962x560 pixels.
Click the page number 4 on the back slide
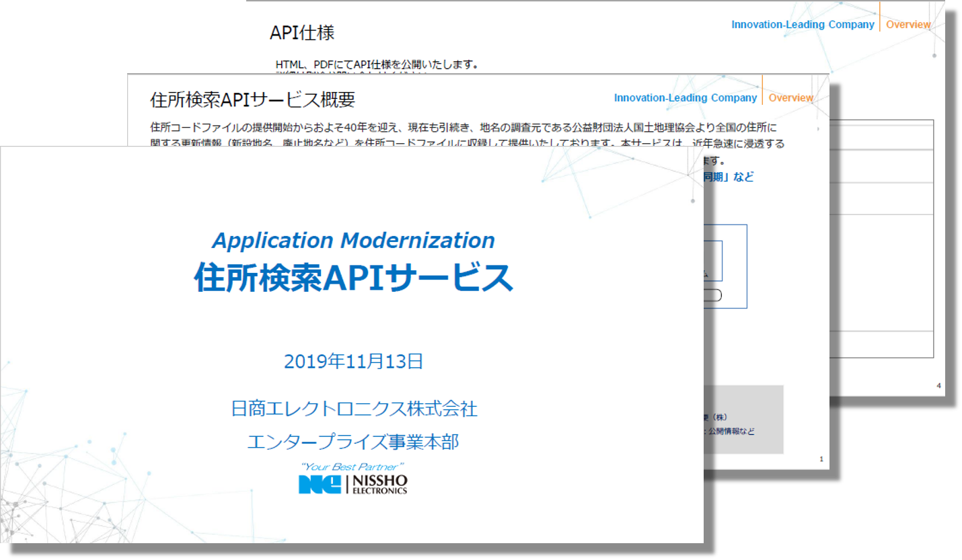tap(938, 385)
